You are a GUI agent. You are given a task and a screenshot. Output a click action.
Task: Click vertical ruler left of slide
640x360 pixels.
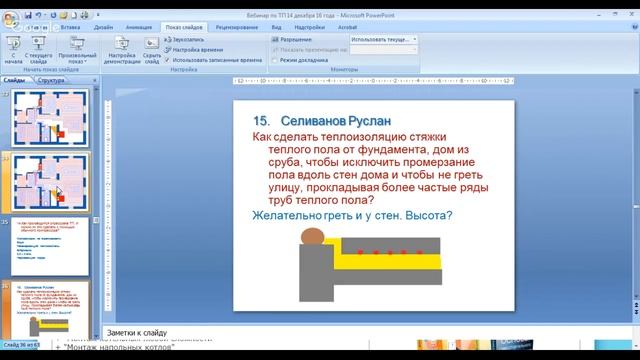pos(108,205)
